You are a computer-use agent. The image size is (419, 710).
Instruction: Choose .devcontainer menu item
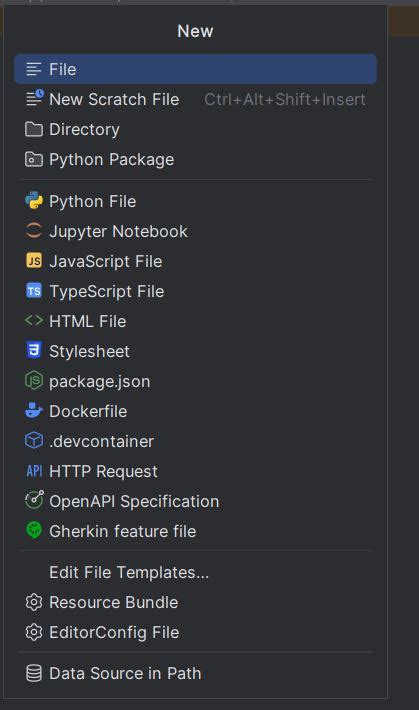pyautogui.click(x=195, y=441)
